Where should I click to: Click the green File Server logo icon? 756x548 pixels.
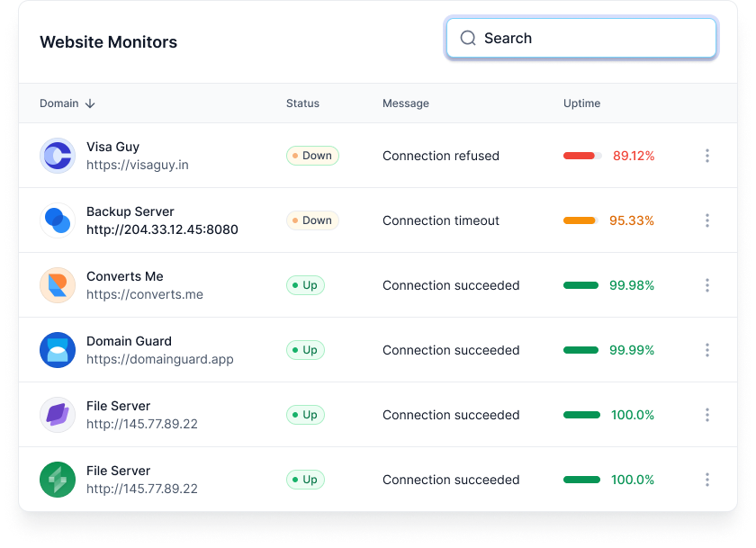tap(58, 480)
